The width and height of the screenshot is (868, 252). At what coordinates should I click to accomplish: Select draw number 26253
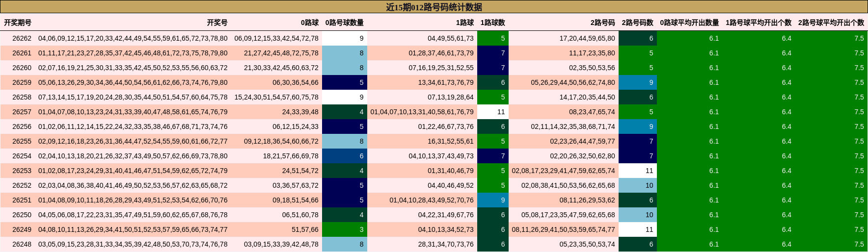click(22, 171)
